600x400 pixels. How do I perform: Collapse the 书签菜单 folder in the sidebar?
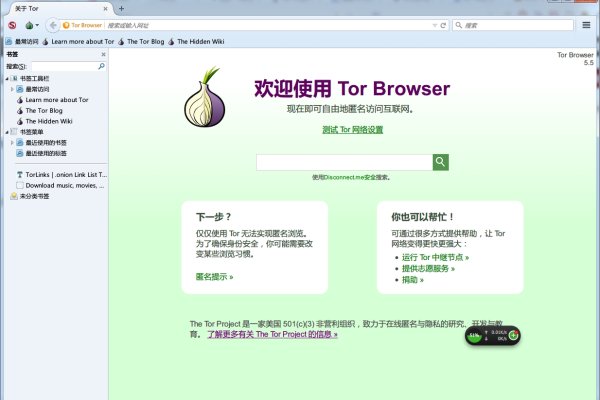point(7,132)
